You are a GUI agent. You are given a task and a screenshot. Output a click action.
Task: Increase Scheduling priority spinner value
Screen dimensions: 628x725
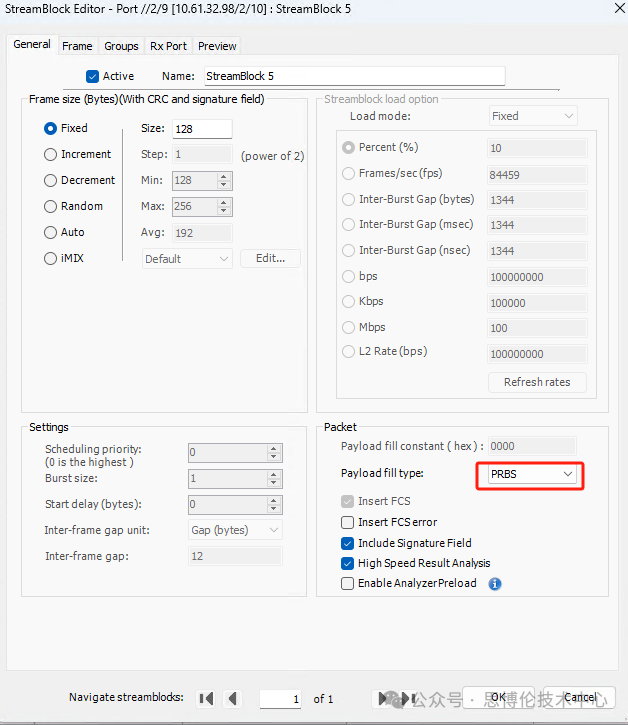[274, 448]
